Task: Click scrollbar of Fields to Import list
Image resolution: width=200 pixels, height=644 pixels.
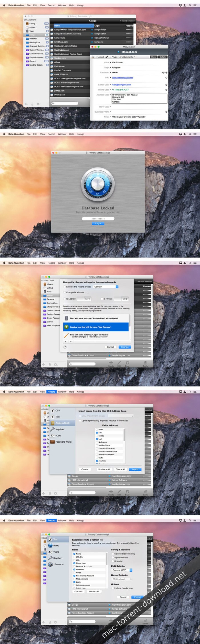Action: (x=124, y=435)
